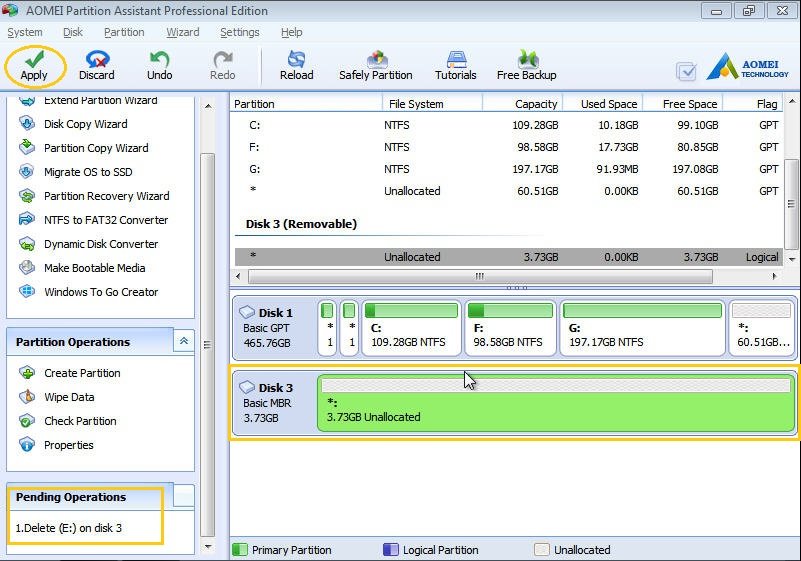Viewport: 801px width, 561px height.
Task: Launch the Free Backup tool
Action: [527, 59]
